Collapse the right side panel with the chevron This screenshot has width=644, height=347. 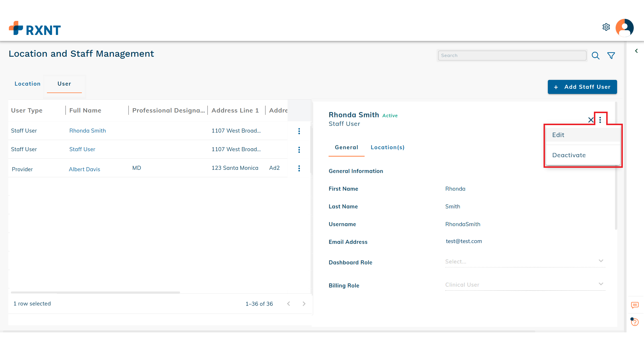(x=637, y=51)
